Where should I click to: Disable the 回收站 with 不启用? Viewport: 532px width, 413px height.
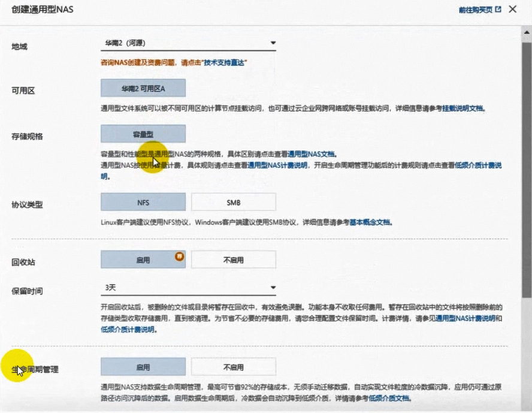pyautogui.click(x=233, y=260)
